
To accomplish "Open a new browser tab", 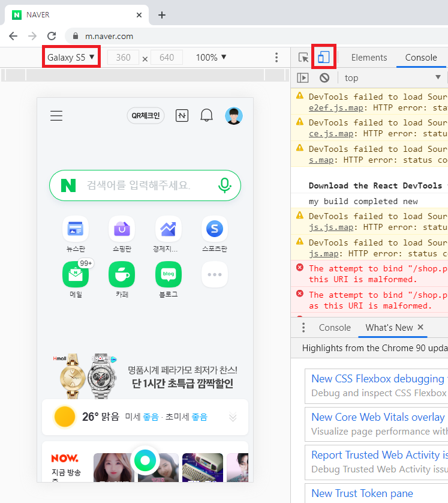I will pyautogui.click(x=162, y=15).
